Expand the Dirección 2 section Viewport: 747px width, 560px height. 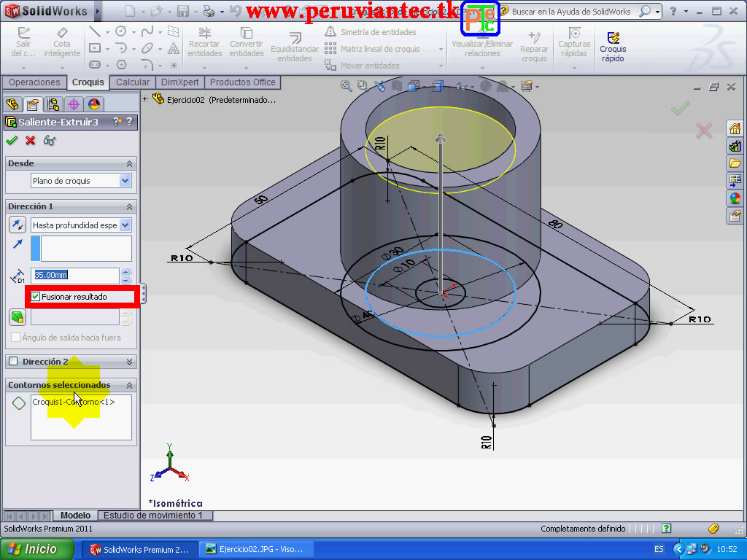pyautogui.click(x=129, y=362)
